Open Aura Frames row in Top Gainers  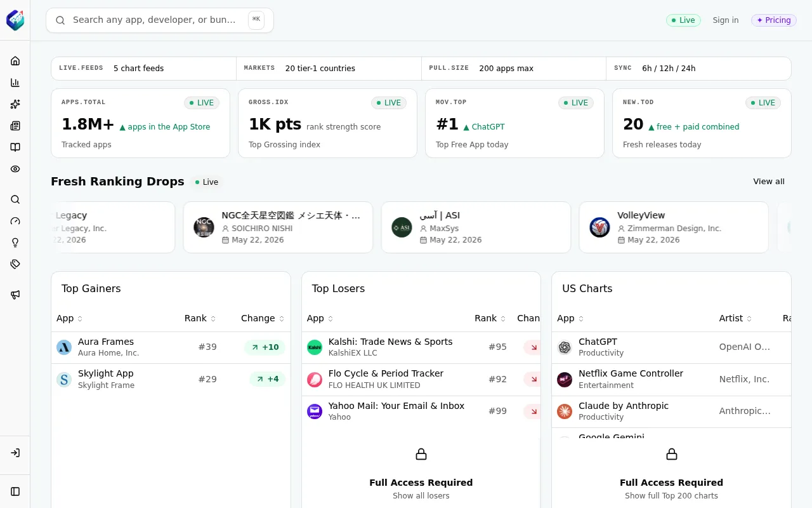[x=171, y=347]
